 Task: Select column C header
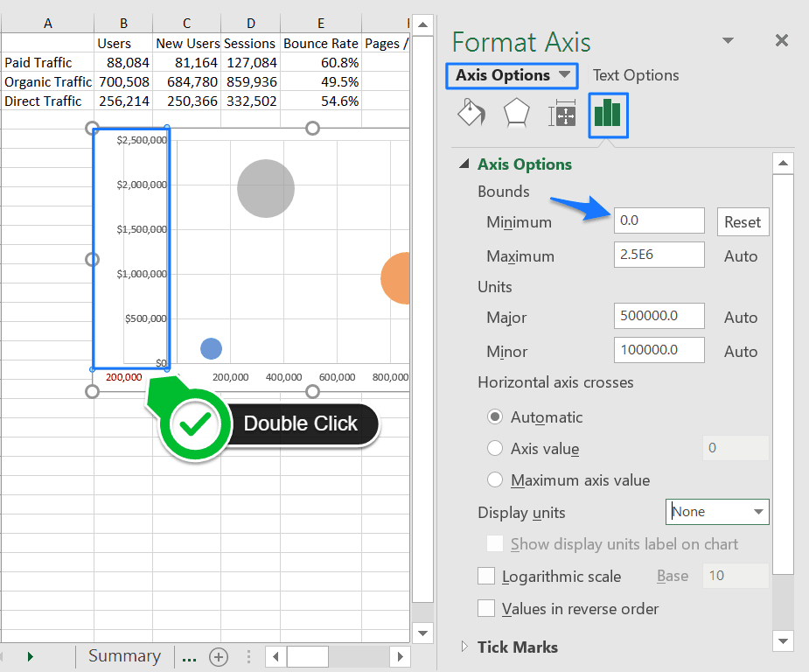[x=187, y=24]
